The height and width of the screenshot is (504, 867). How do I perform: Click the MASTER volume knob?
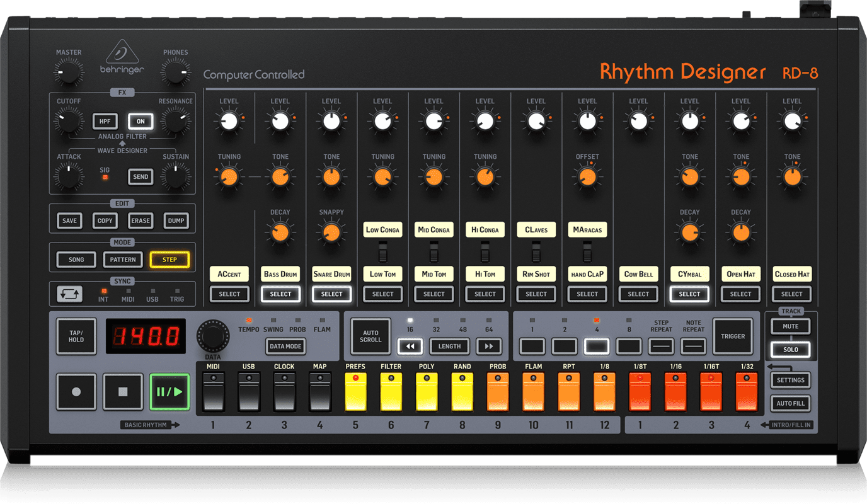pyautogui.click(x=69, y=74)
